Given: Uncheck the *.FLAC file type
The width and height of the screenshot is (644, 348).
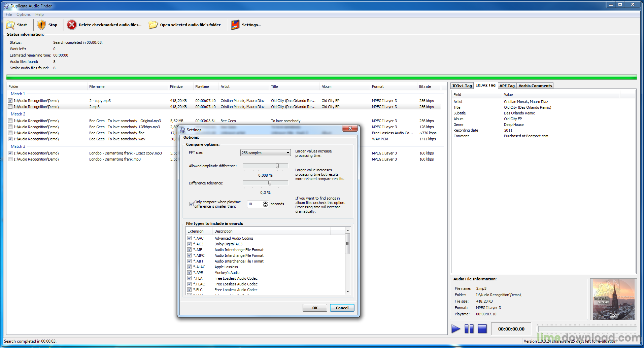Looking at the screenshot, I should [189, 284].
